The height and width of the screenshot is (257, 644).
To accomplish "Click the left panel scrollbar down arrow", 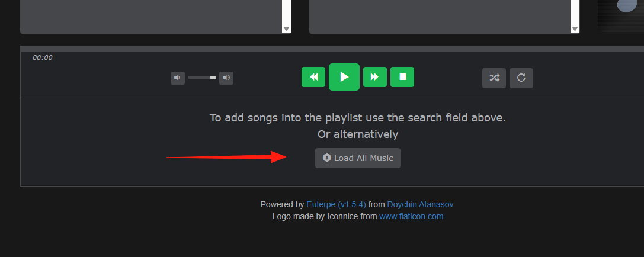I will click(286, 29).
